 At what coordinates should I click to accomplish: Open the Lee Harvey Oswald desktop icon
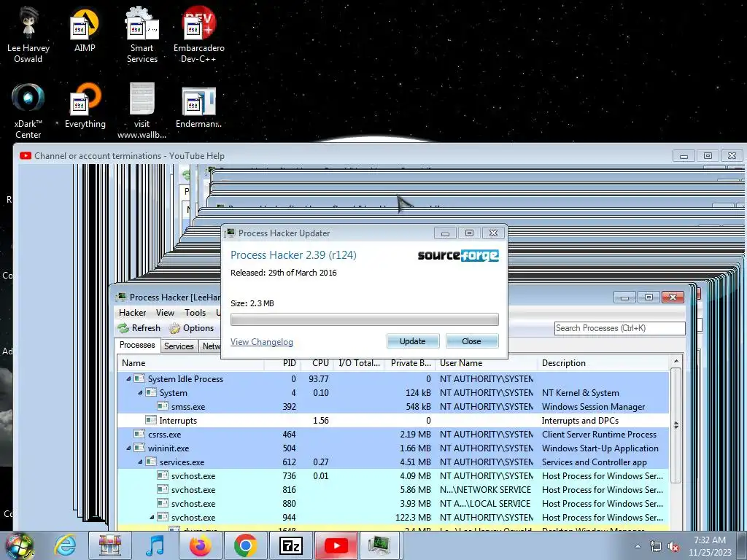click(28, 36)
